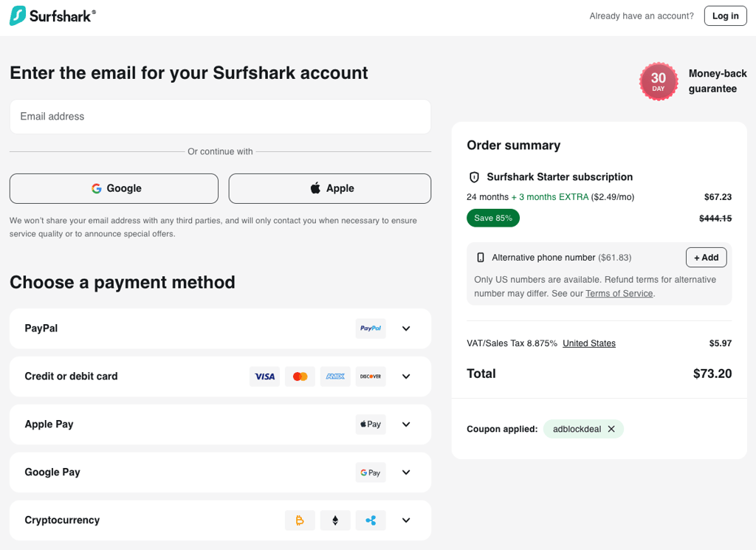Select Credit or debit card label
The image size is (756, 550).
[71, 377]
